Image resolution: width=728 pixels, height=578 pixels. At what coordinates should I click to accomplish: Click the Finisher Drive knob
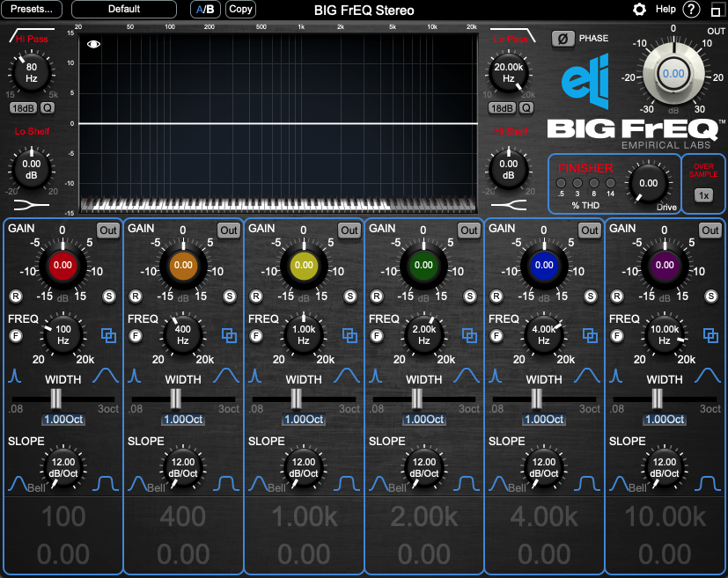[649, 184]
